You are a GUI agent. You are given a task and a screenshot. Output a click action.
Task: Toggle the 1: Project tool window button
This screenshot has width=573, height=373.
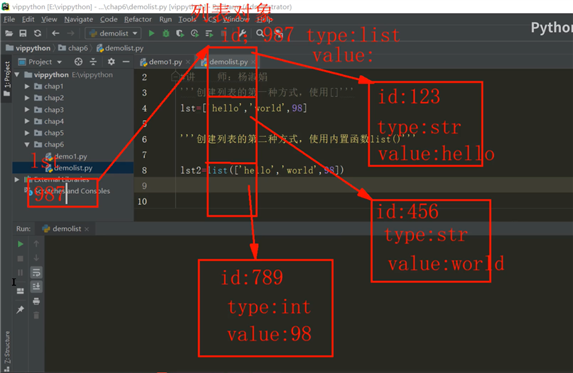pyautogui.click(x=7, y=79)
